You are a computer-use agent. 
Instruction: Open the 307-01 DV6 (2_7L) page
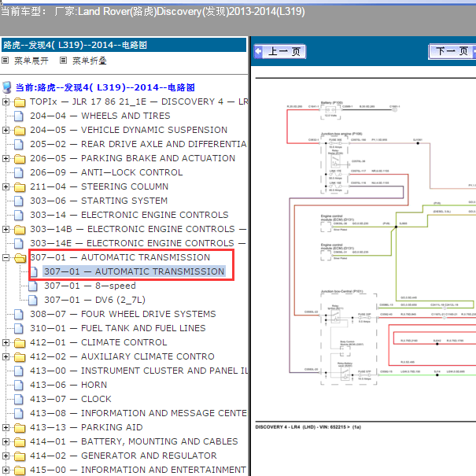(94, 300)
